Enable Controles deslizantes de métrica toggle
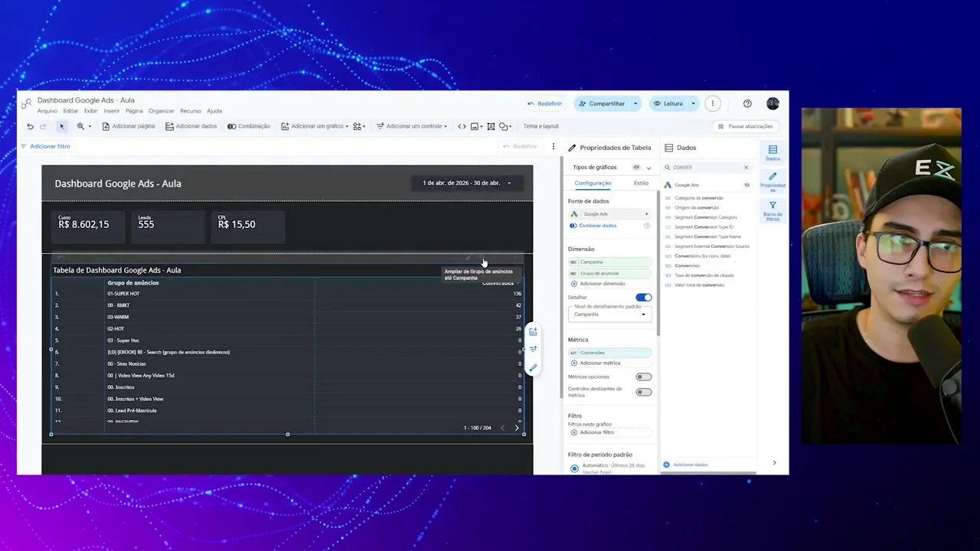 coord(644,392)
